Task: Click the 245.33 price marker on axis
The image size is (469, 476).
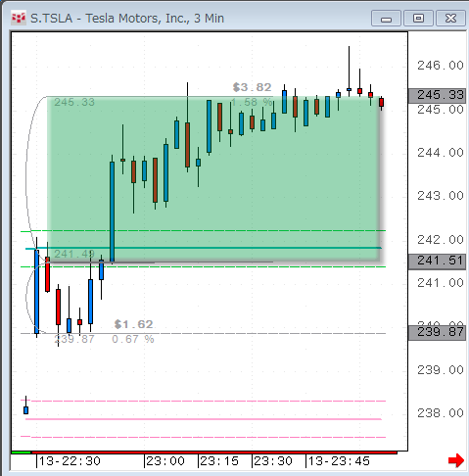Action: click(x=437, y=95)
